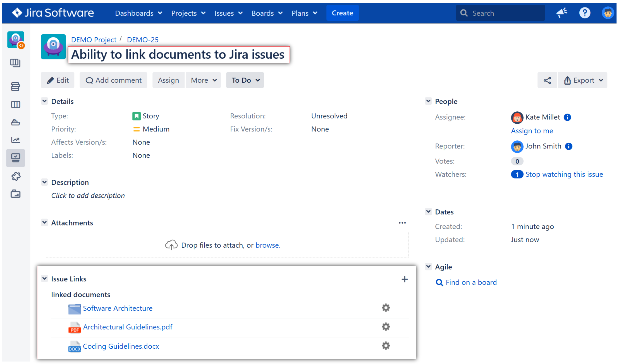Click the attachments ellipsis options control
Viewport: 619px width, 364px height.
point(402,222)
